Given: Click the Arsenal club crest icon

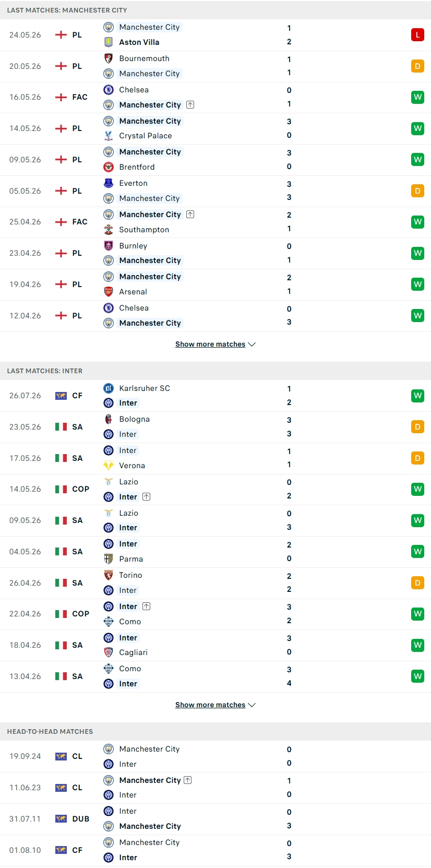Looking at the screenshot, I should click(x=109, y=292).
